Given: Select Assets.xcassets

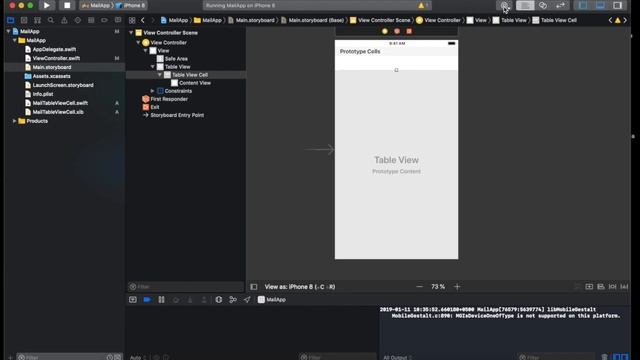Looking at the screenshot, I should 51,76.
